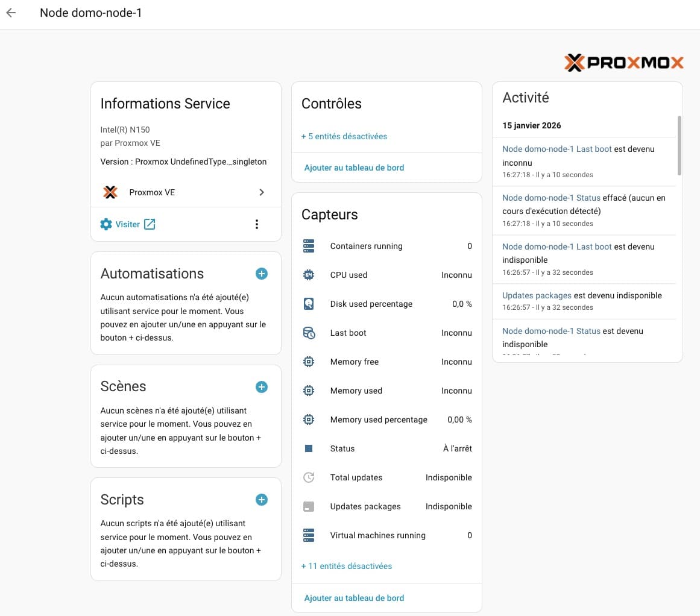Add a script using the plus icon

click(x=262, y=500)
